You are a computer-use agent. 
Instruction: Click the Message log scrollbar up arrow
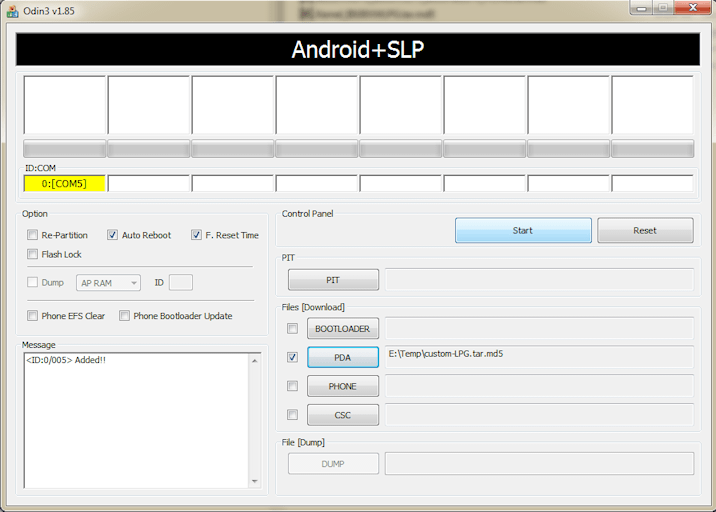pyautogui.click(x=254, y=361)
